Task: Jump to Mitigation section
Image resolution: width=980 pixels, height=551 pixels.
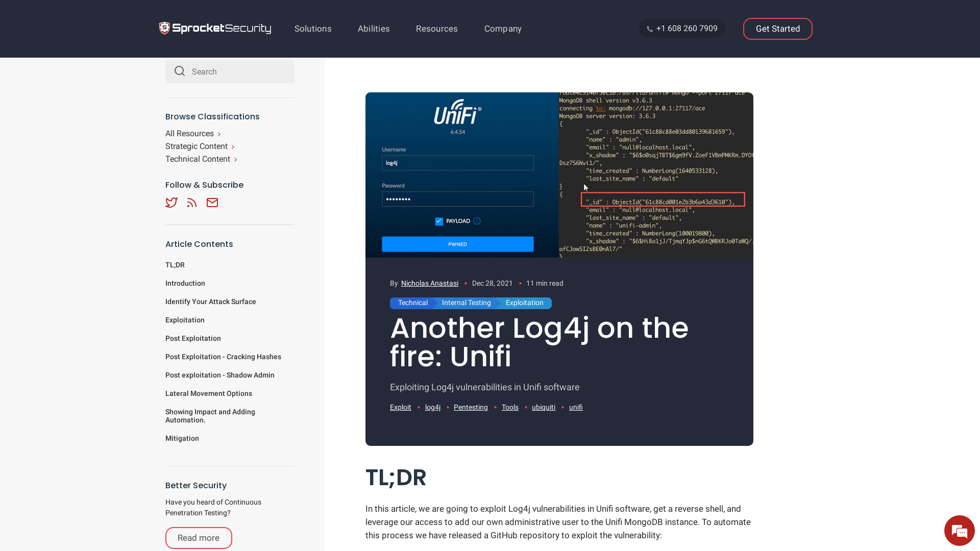Action: (182, 438)
